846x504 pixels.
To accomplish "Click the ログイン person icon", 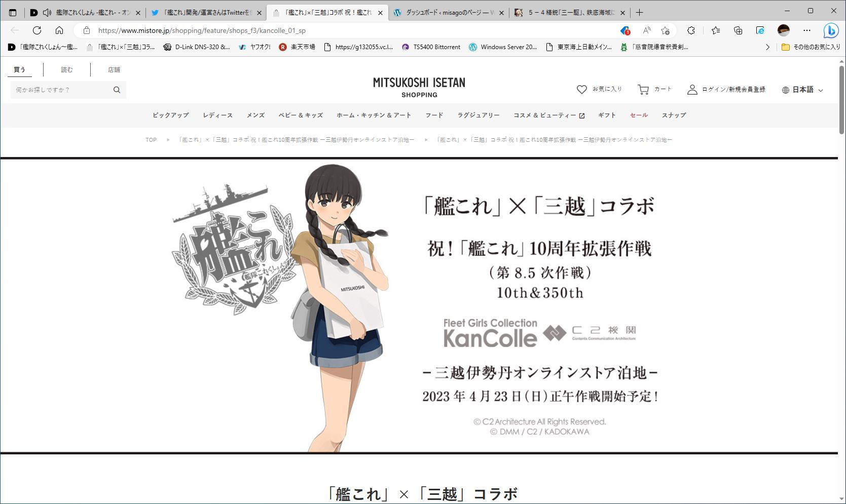I will click(692, 90).
